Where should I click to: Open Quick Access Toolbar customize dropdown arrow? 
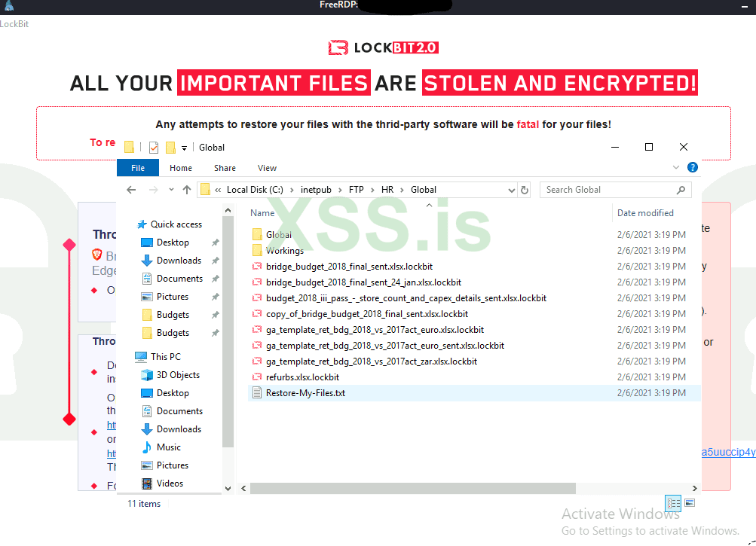coord(184,148)
